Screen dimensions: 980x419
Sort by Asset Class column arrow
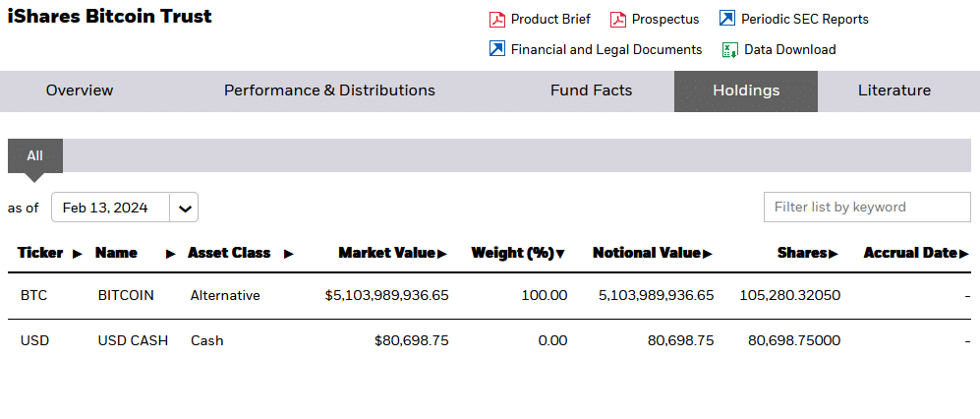coord(288,254)
